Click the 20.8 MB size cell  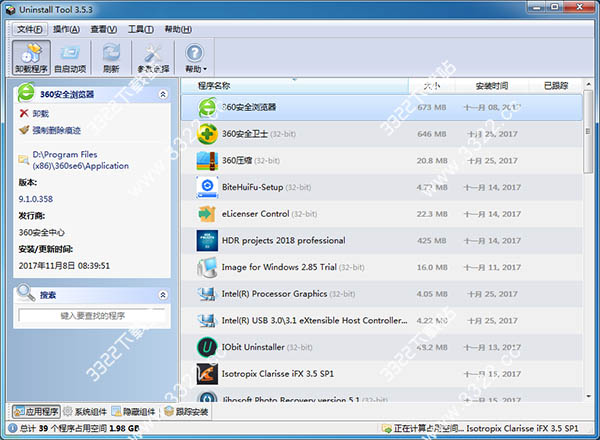click(x=432, y=161)
